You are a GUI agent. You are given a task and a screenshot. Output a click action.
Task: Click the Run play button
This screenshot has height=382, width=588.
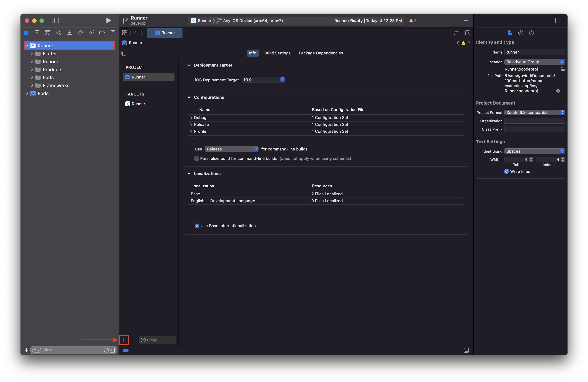(108, 20)
